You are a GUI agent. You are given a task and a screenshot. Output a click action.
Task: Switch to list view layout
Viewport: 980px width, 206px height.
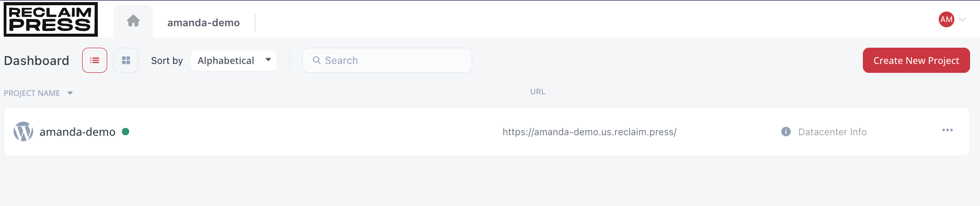pos(95,60)
